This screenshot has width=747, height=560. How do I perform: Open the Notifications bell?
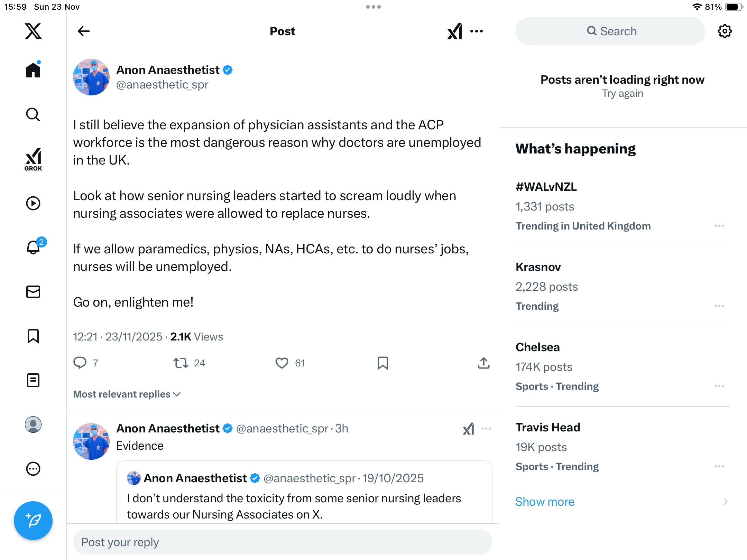click(34, 248)
